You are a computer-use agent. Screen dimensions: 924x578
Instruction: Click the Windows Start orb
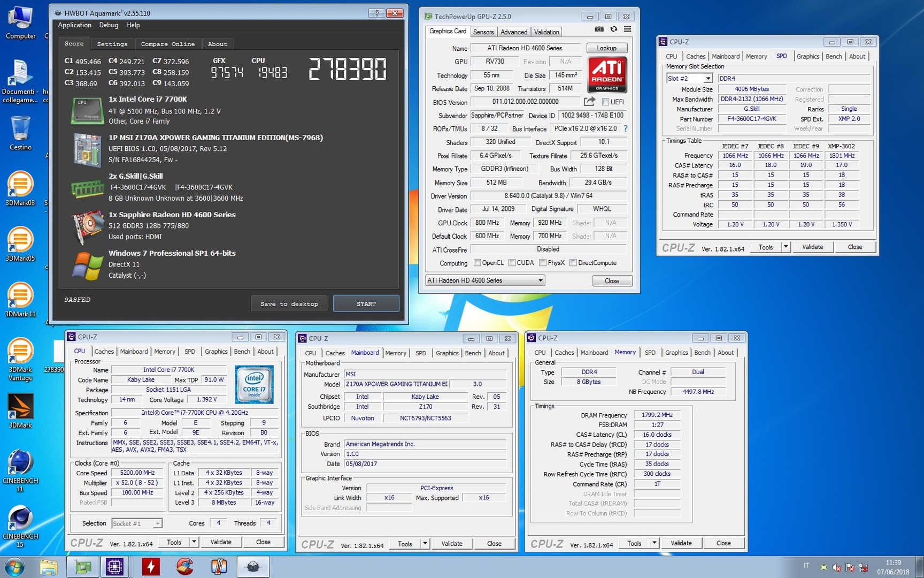coord(14,567)
